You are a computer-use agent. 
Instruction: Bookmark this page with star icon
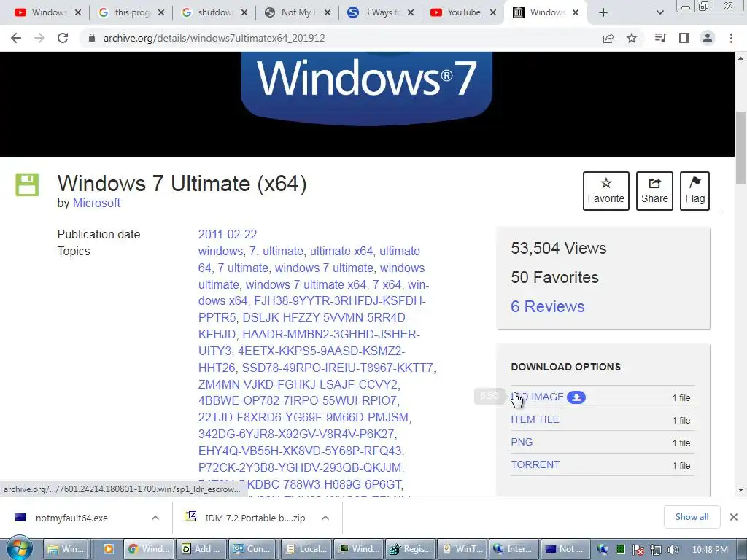click(632, 38)
